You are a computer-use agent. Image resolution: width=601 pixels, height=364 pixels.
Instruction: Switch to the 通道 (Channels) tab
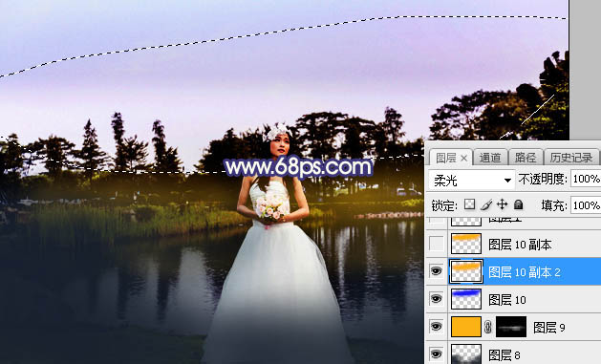(x=490, y=158)
